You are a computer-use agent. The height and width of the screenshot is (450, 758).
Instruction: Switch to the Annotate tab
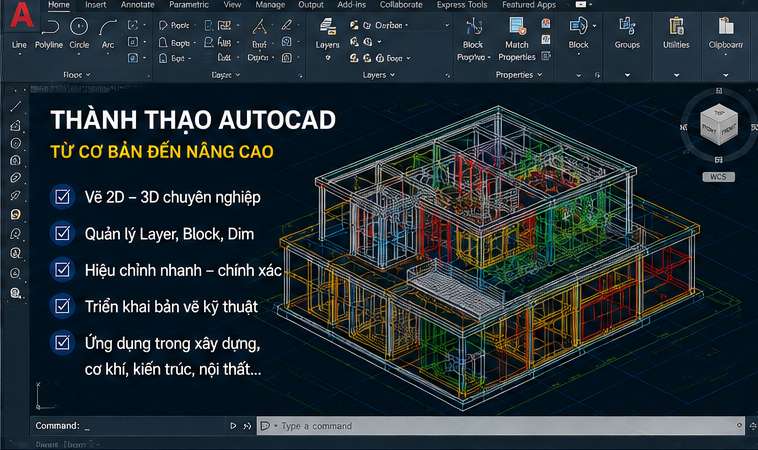coord(138,5)
